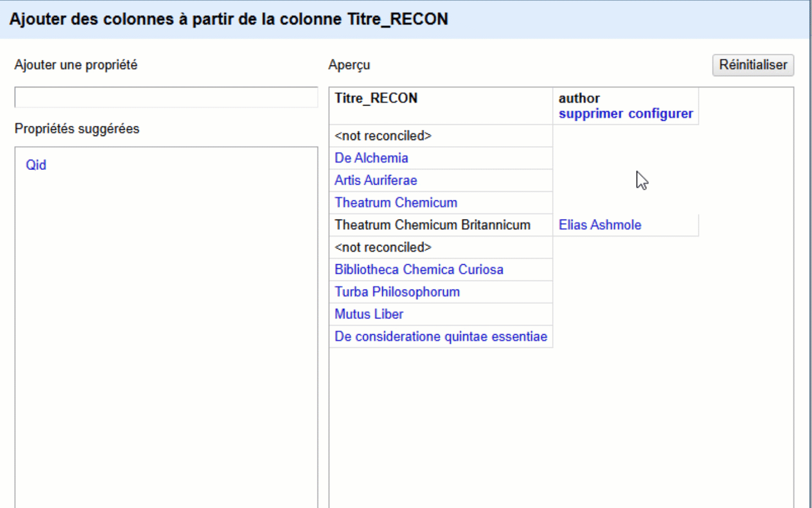Click De consideratione quintae essentiae link
Screen dimensions: 812x508
(440, 336)
